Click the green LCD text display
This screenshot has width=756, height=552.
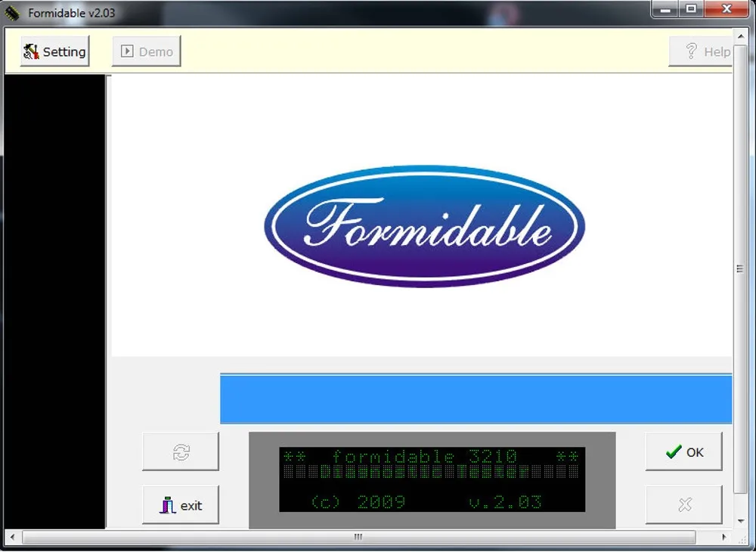point(432,479)
